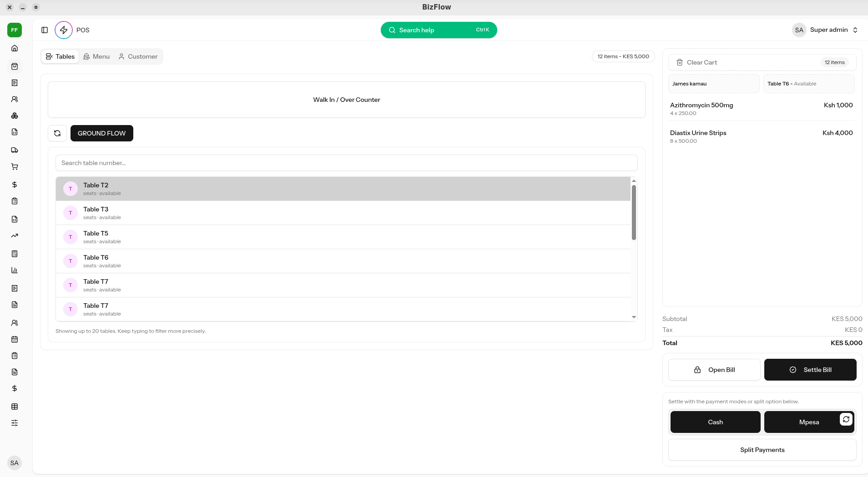This screenshot has height=477, width=868.
Task: Click the table list scroll-down arrow
Action: coord(634,317)
